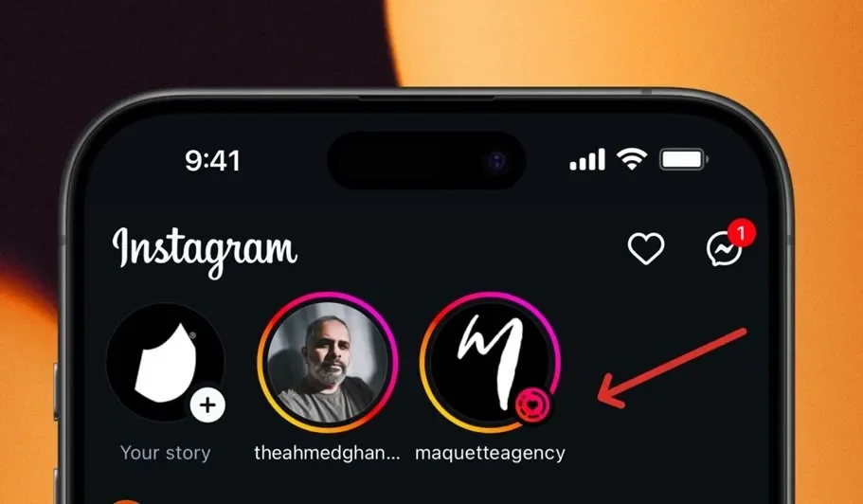Tap the partial orange avatar below Your story
The image size is (863, 504).
[x=127, y=502]
